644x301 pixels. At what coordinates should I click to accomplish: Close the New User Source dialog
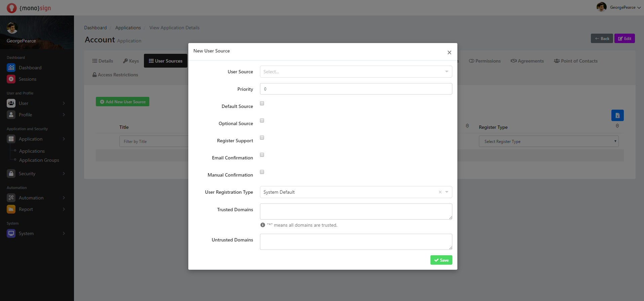click(449, 52)
